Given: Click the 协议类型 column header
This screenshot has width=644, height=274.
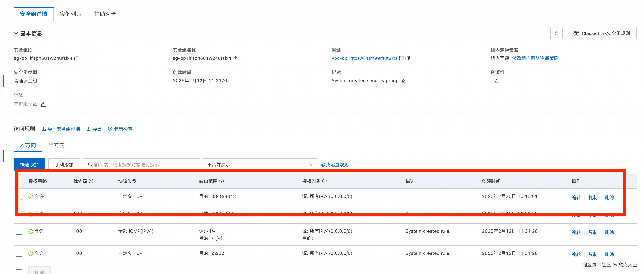Looking at the screenshot, I should 127,181.
